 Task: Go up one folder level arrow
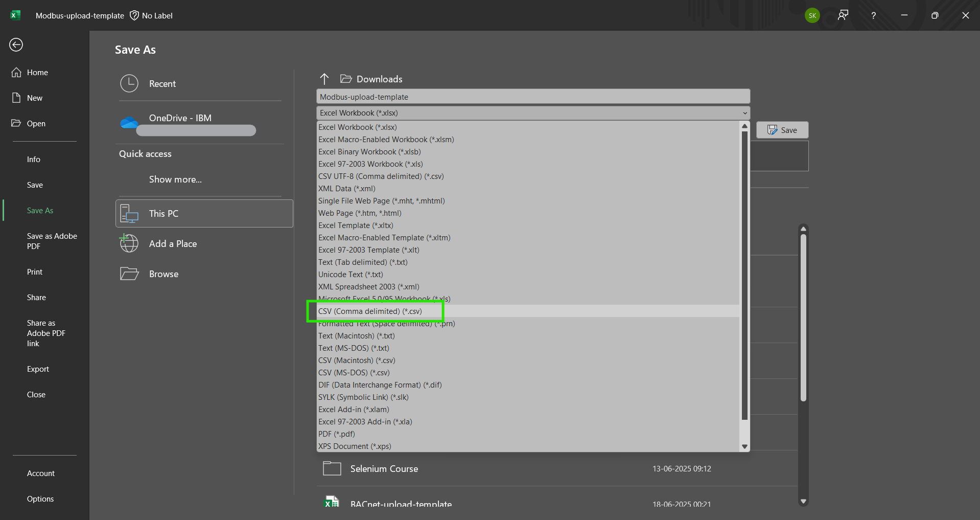click(x=324, y=79)
